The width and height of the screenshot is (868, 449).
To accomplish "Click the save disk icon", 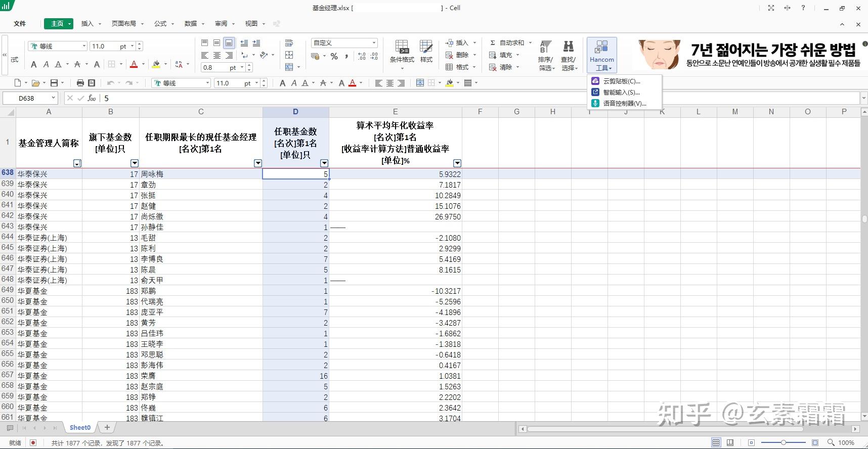I will coord(55,83).
